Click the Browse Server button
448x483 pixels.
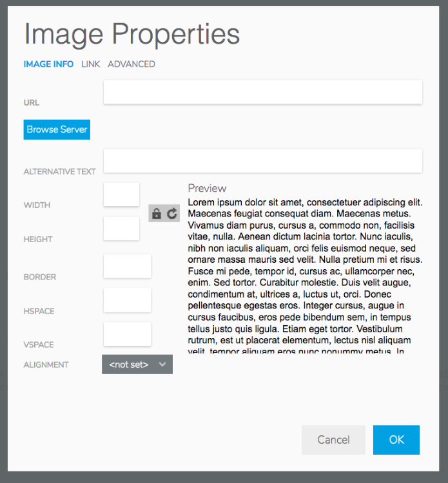click(x=57, y=129)
